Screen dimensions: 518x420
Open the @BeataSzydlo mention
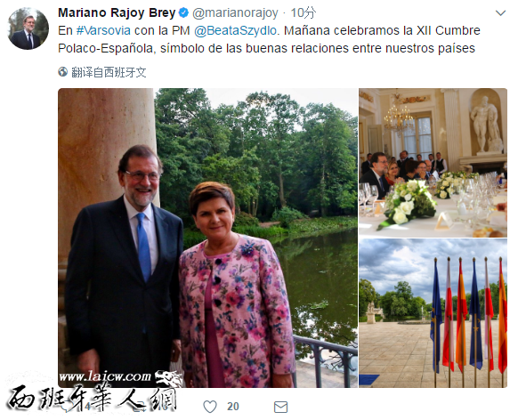tap(235, 30)
